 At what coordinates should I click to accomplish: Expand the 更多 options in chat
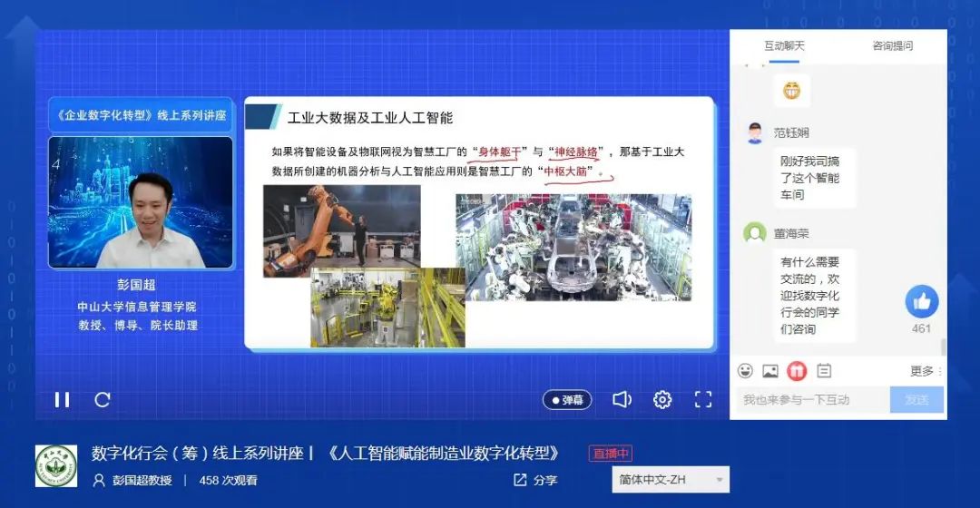coord(926,371)
